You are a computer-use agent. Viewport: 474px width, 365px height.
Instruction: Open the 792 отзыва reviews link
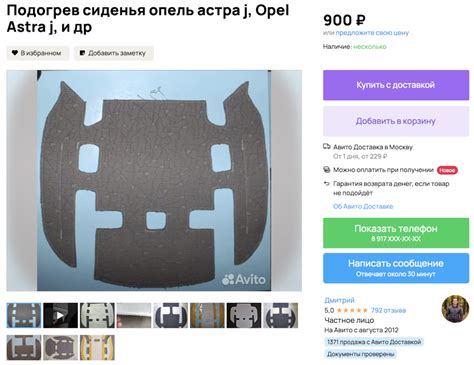pyautogui.click(x=388, y=310)
